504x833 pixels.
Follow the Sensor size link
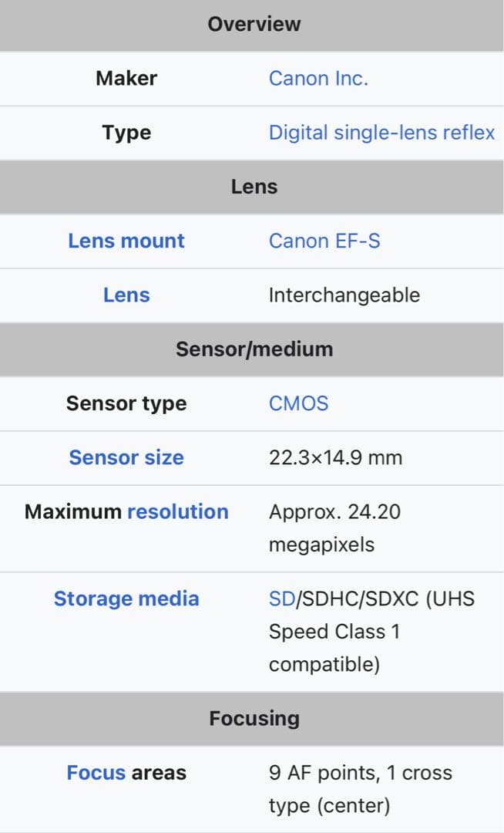click(126, 457)
